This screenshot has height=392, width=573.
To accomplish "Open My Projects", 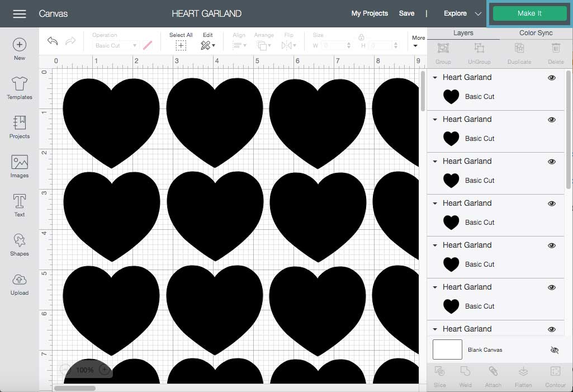I will pos(370,13).
